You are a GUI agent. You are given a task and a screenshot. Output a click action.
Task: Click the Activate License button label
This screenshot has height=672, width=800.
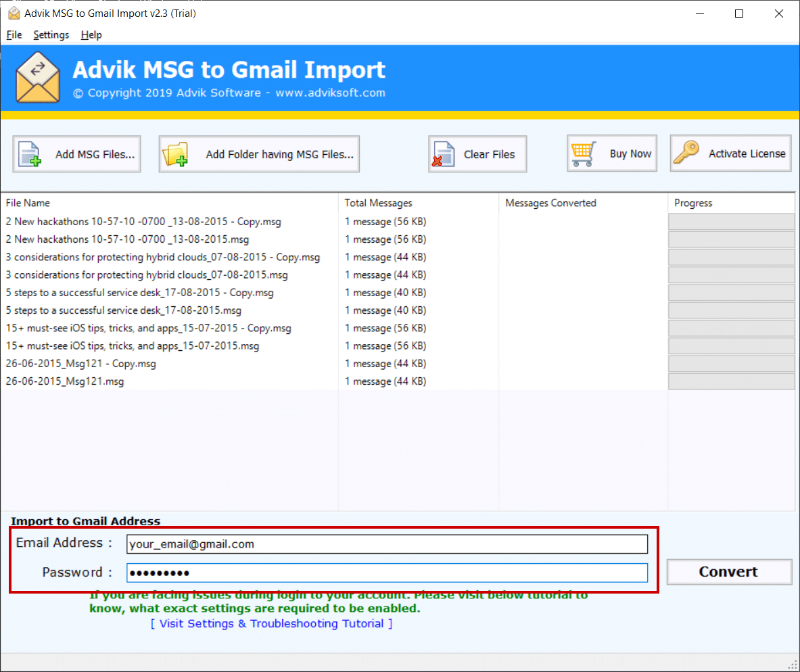747,153
